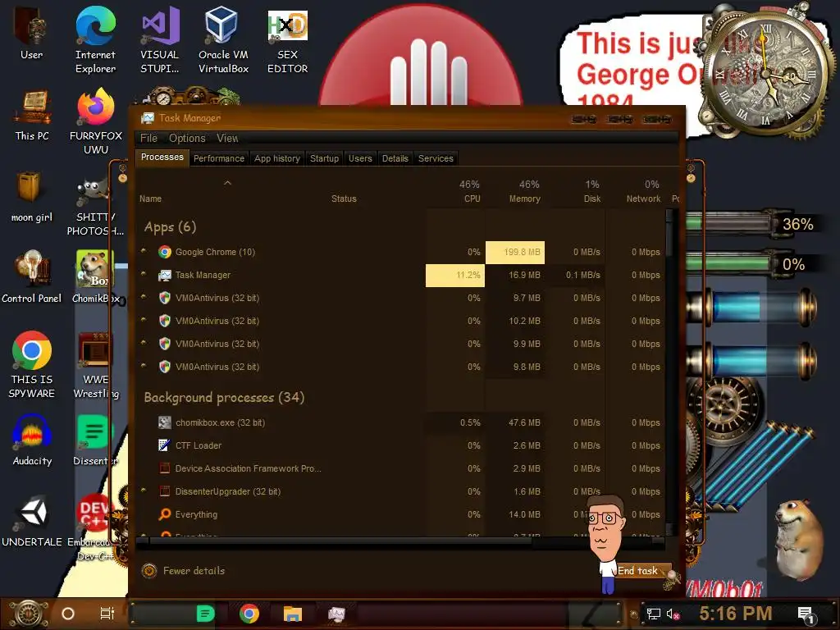Open the Audacity desktop icon
The image size is (840, 630).
coord(32,441)
